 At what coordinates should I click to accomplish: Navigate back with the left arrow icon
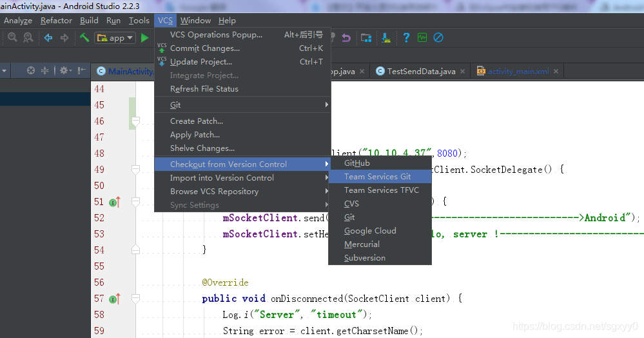48,38
